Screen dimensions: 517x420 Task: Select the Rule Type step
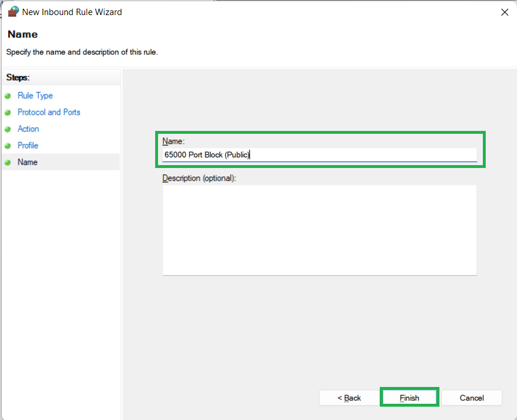pos(35,95)
